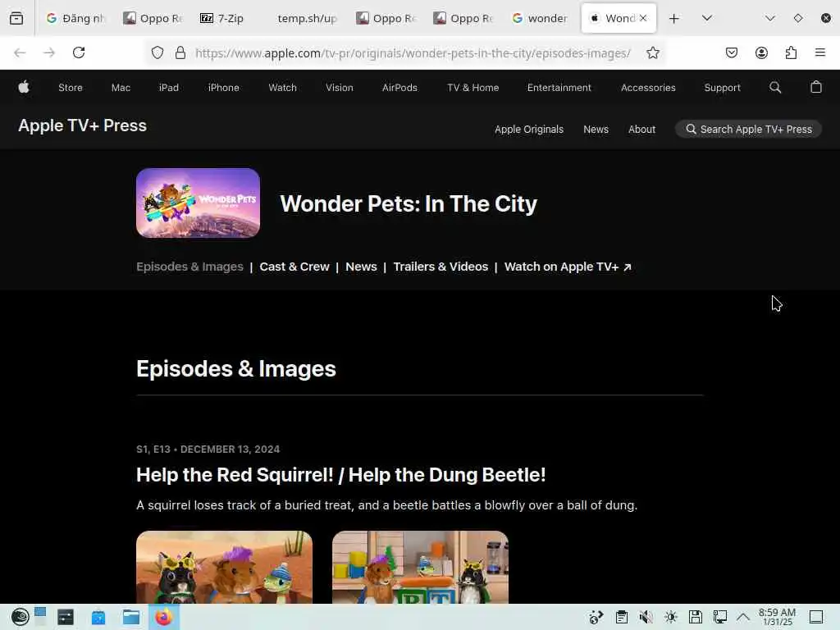Show desktop button in taskbar corner
The height and width of the screenshot is (630, 840).
(x=816, y=617)
